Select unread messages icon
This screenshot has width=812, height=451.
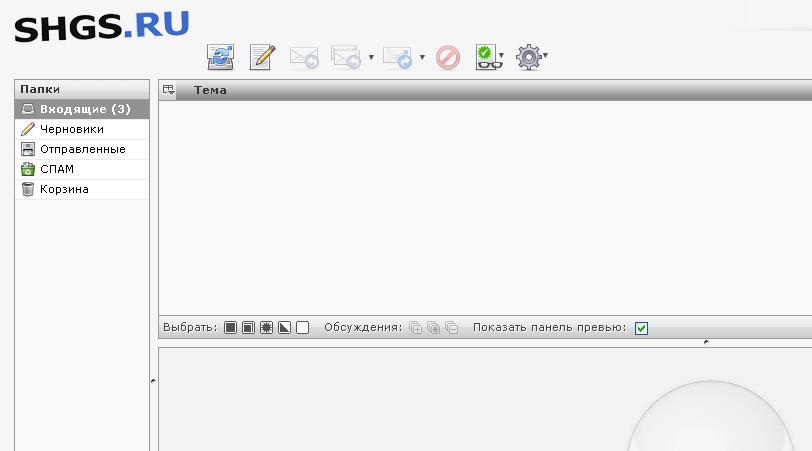tap(266, 328)
